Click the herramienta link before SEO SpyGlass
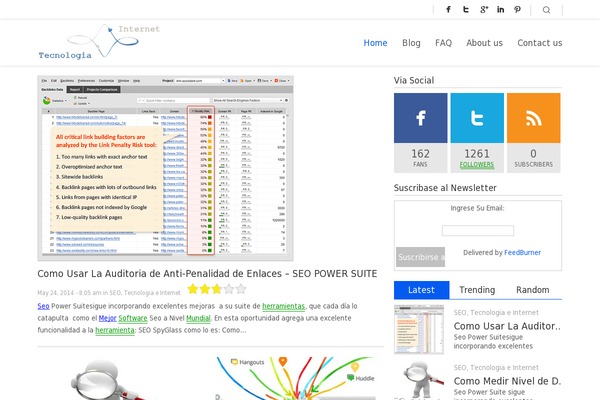 (115, 330)
